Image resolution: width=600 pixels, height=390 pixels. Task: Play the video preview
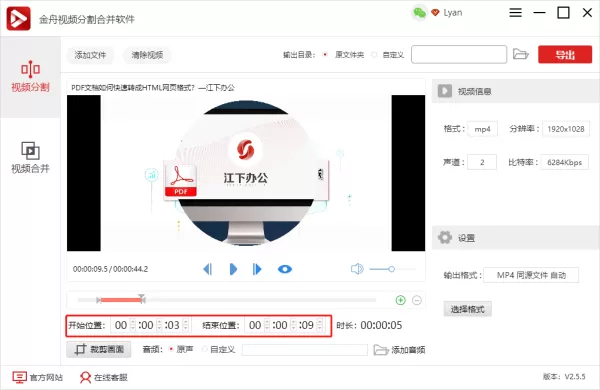point(233,269)
